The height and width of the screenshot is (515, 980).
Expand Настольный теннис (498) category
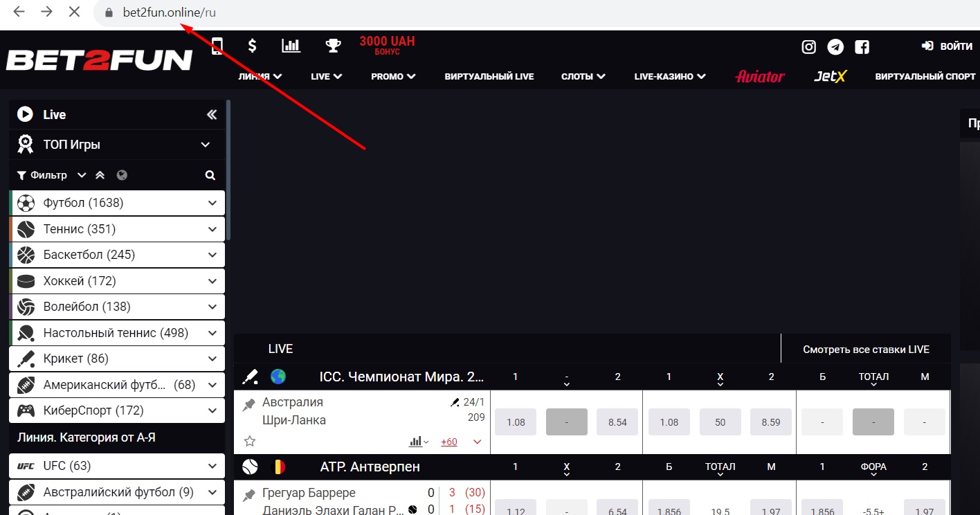117,333
